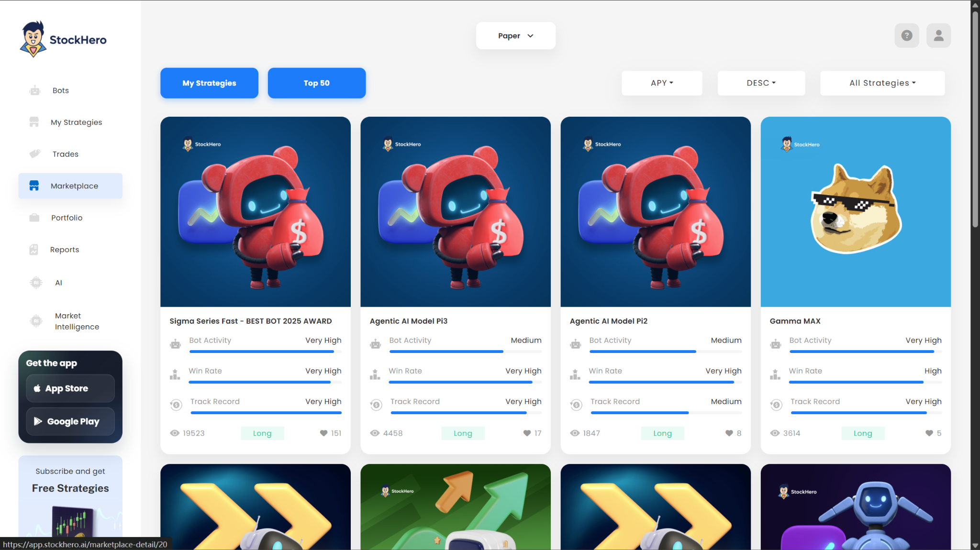Open the Gamma MAX strategy title
This screenshot has width=980, height=550.
coord(795,321)
